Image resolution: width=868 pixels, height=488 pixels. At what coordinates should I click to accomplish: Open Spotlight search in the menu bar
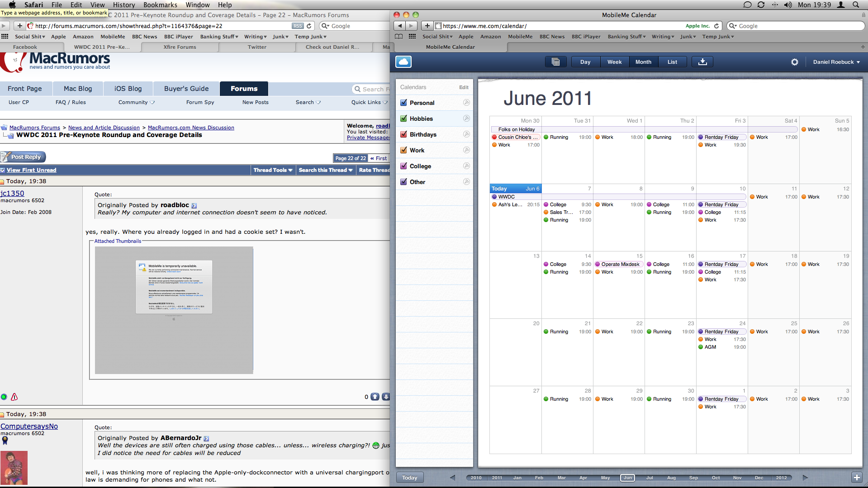coord(856,5)
